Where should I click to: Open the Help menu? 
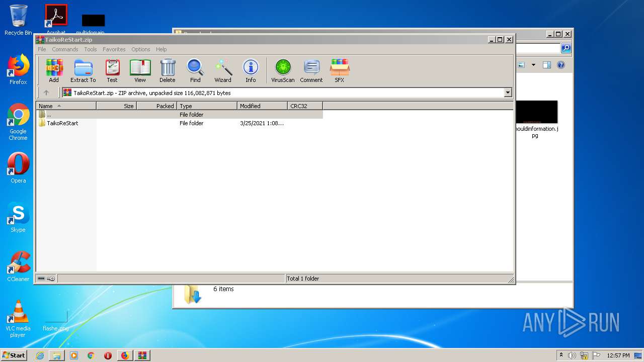click(161, 49)
